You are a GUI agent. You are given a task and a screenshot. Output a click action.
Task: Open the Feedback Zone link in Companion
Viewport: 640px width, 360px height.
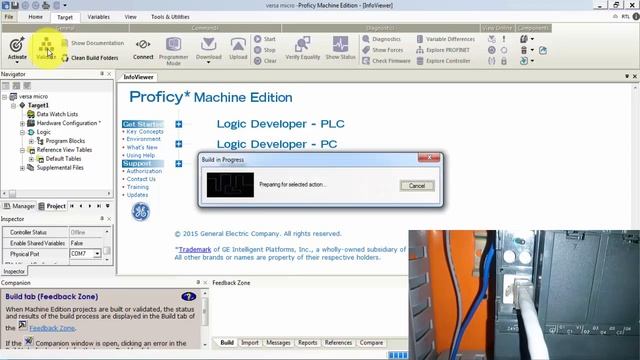[x=52, y=328]
